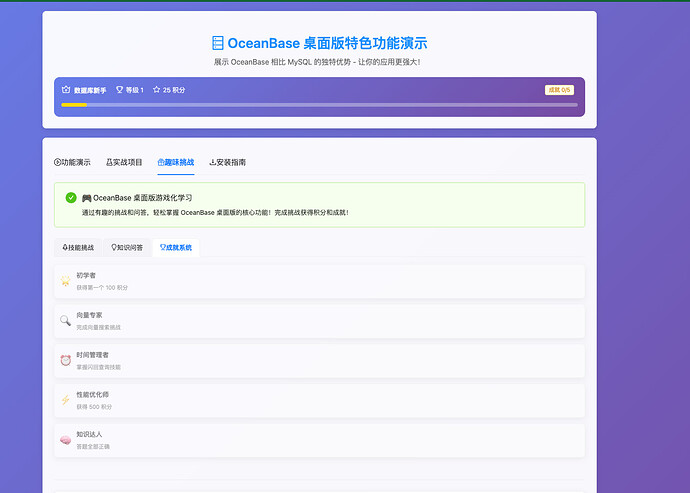Click the star icon next to 25 积分
This screenshot has height=493, width=690.
click(x=156, y=90)
